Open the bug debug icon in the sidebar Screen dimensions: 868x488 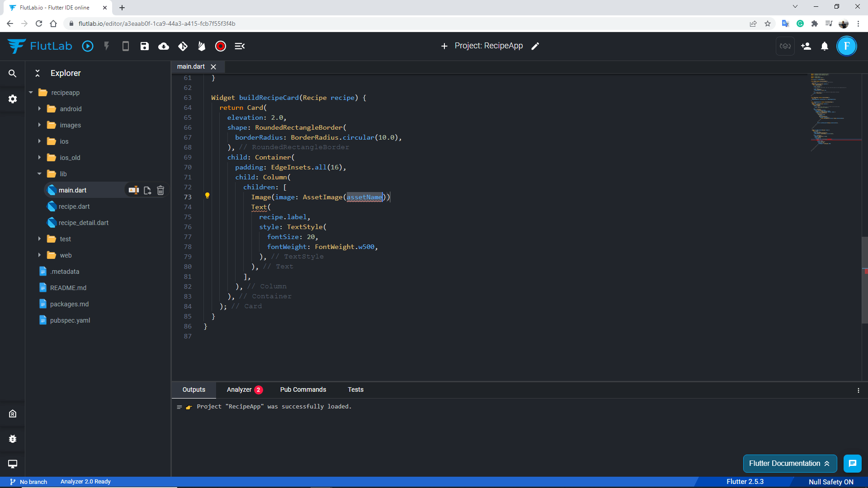tap(13, 439)
